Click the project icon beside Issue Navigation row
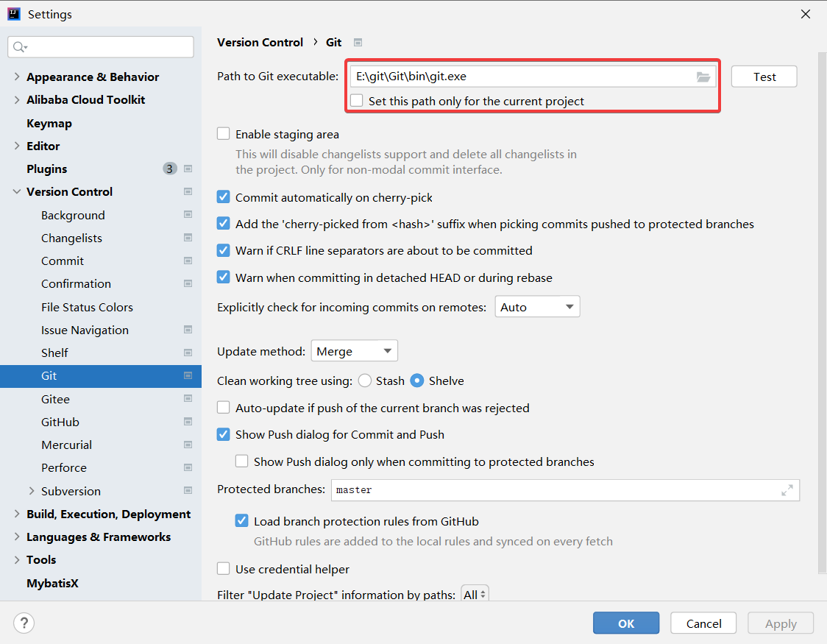The image size is (827, 644). (188, 330)
